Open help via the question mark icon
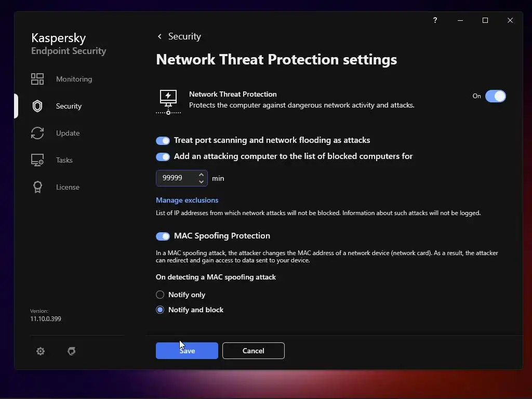532x399 pixels. coord(435,20)
